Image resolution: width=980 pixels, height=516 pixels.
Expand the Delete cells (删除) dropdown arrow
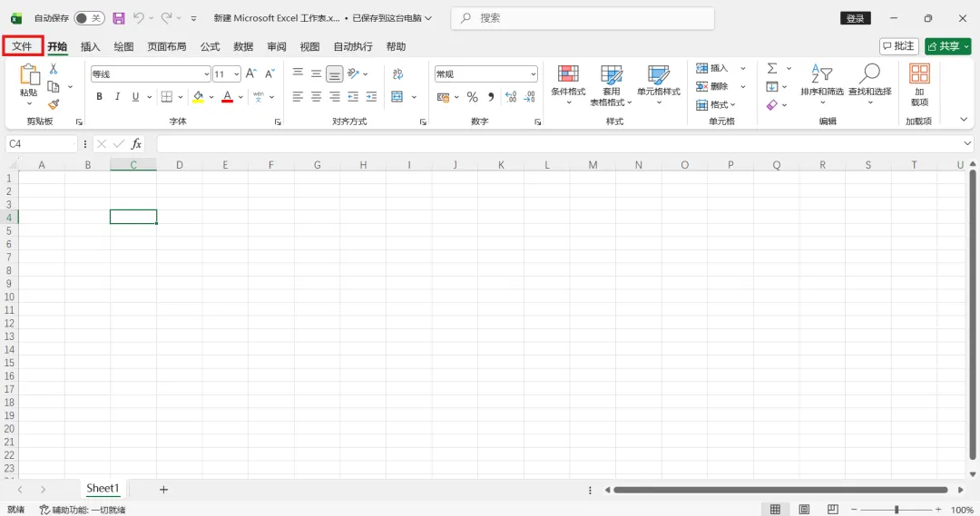tap(743, 86)
